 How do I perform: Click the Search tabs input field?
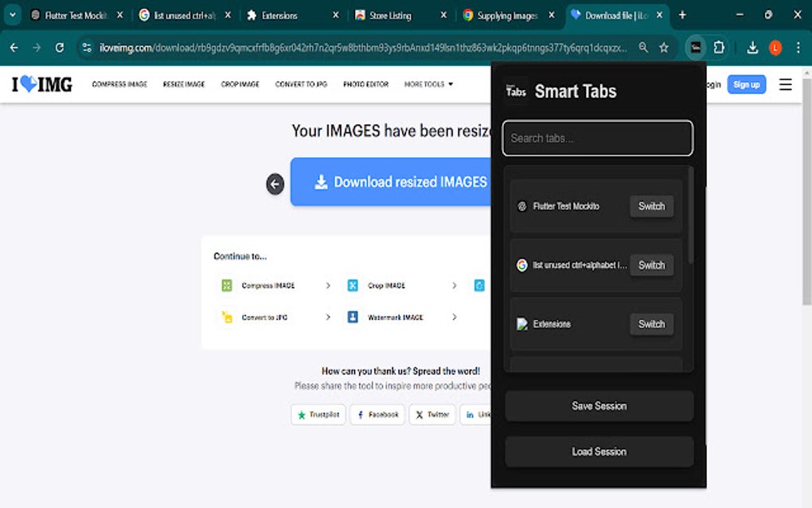596,138
